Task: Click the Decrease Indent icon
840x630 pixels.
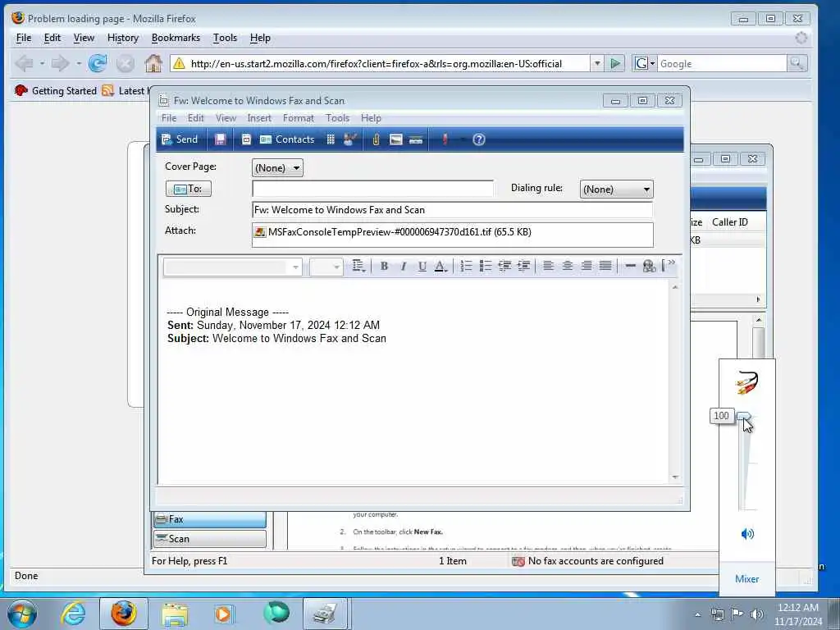Action: click(x=504, y=267)
